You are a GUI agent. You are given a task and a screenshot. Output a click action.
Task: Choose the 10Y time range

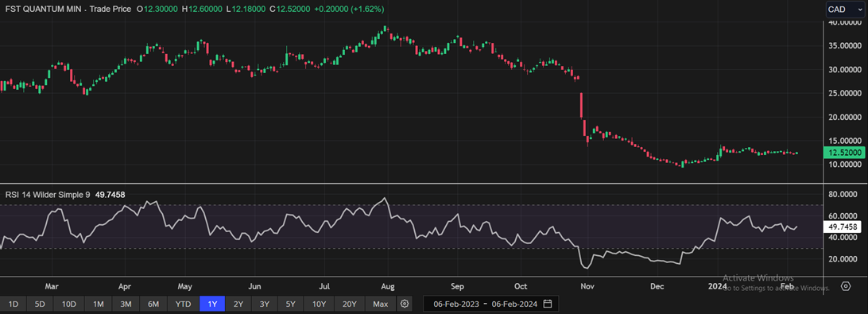[320, 304]
